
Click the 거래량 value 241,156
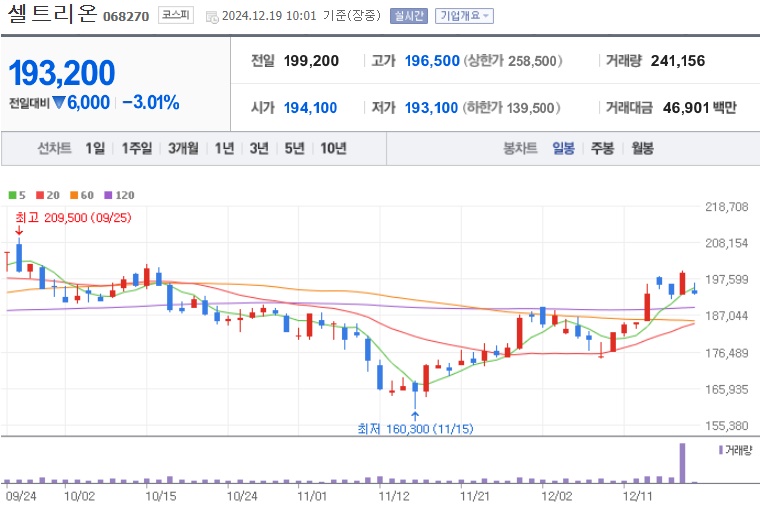click(678, 61)
